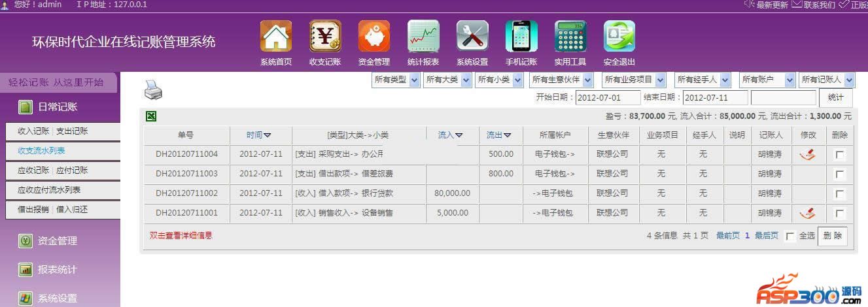Tick the delete checkbox for DH20120711001
The height and width of the screenshot is (307, 868).
(x=841, y=214)
